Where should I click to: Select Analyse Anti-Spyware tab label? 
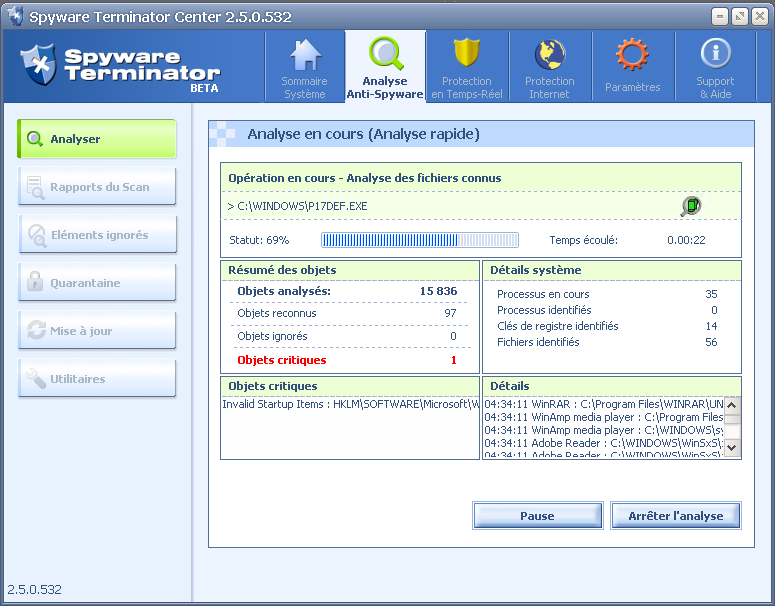(385, 87)
